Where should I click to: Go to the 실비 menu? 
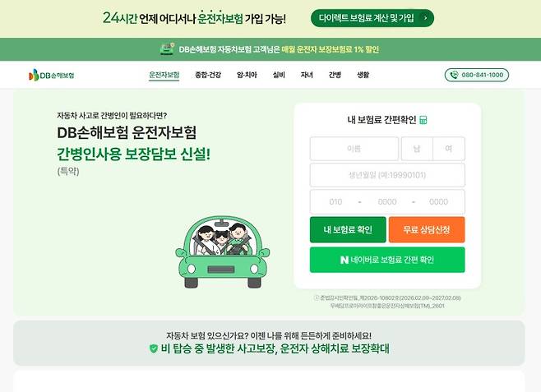[279, 75]
